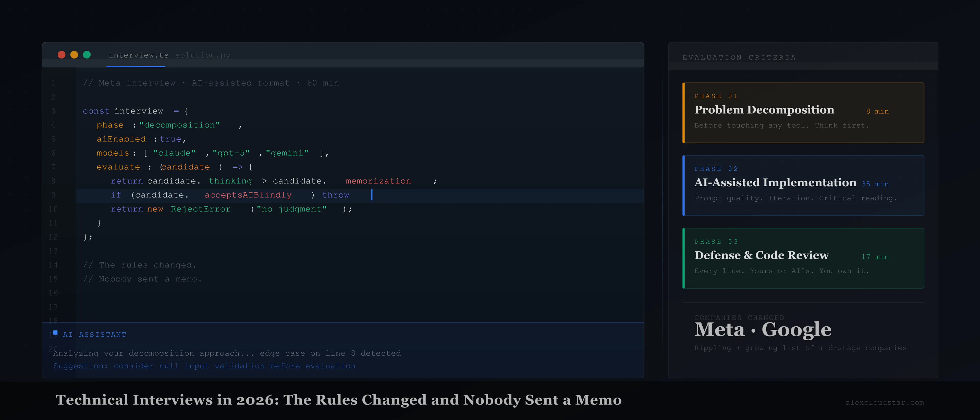
Task: Click the article title at the bottom
Action: coord(339,400)
